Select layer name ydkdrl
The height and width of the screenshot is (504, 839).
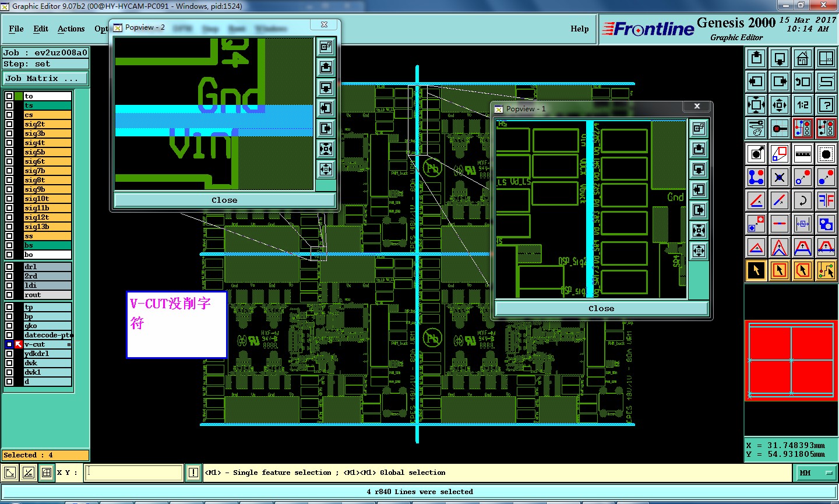pos(47,354)
